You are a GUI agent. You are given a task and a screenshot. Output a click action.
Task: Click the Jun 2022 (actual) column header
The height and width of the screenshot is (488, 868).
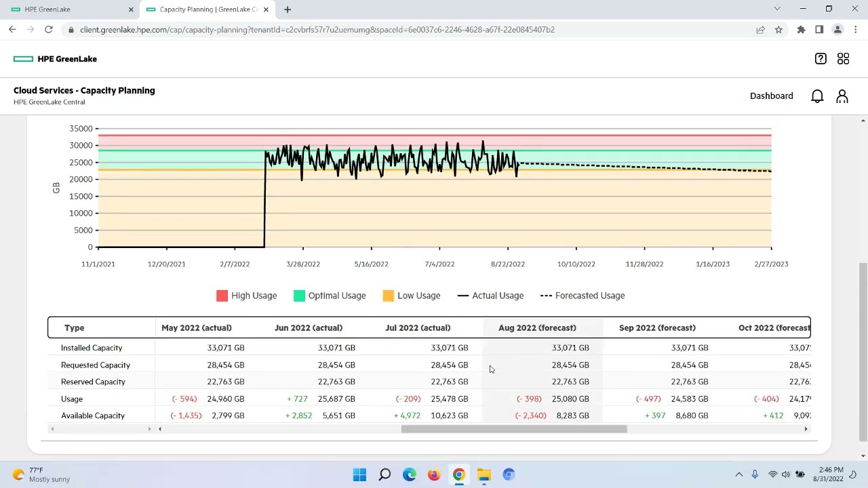309,328
